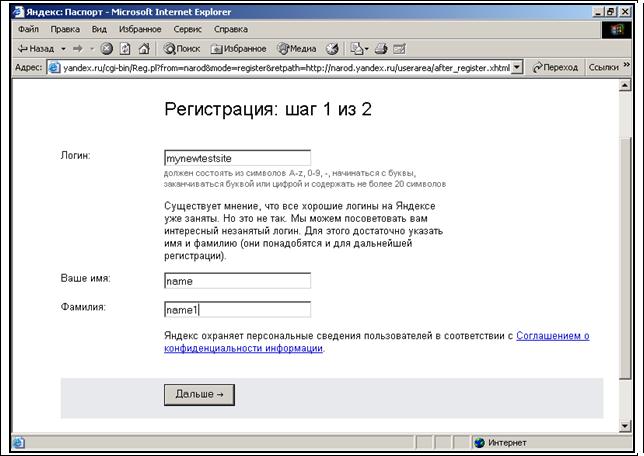The image size is (644, 456).
Task: Open the Избранное menu
Action: [140, 29]
